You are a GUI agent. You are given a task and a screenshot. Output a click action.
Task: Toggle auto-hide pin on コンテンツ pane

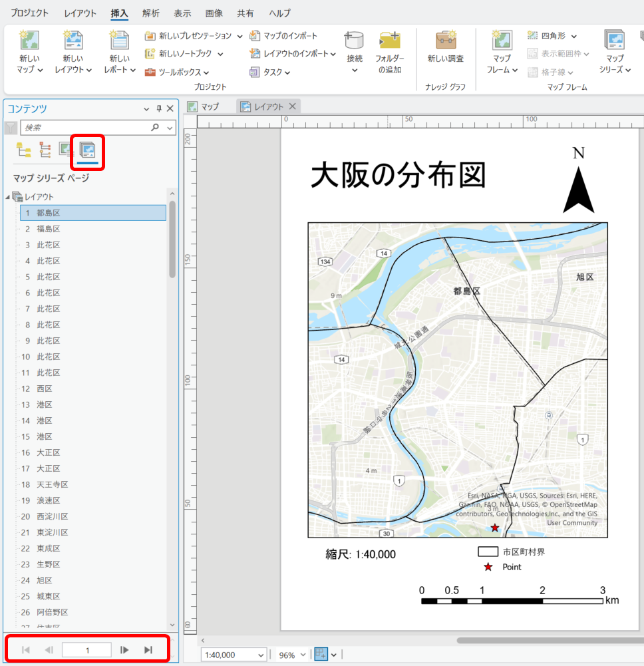[158, 109]
